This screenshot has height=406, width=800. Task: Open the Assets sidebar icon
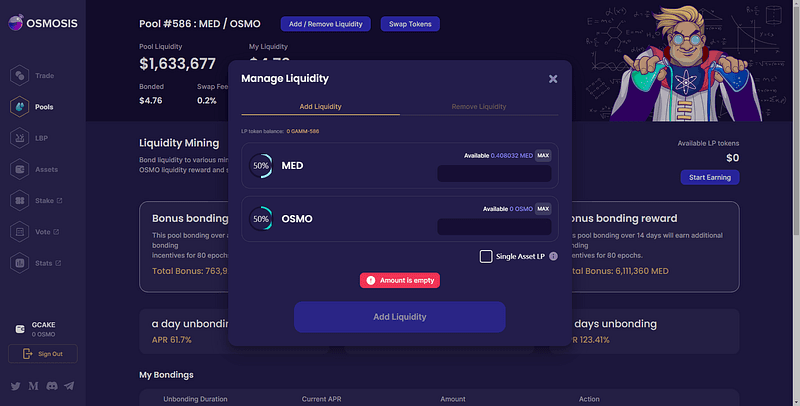pos(19,169)
